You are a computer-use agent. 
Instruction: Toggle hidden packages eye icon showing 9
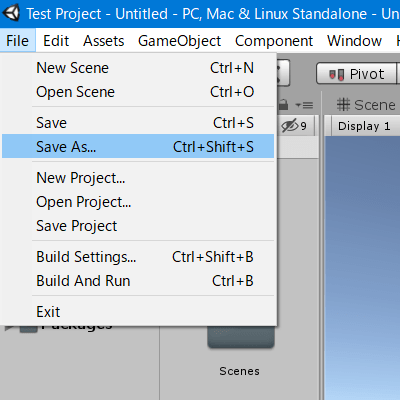[x=294, y=126]
